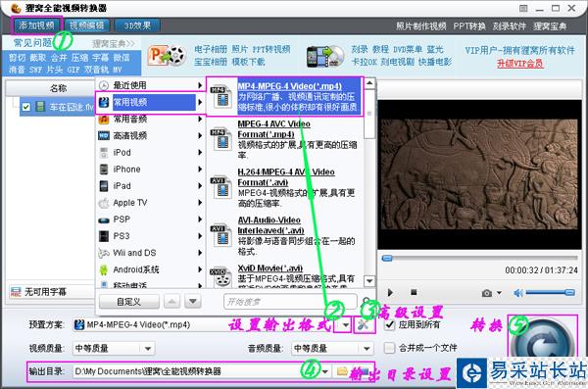
Task: Select the iPod device category
Action: pos(150,152)
